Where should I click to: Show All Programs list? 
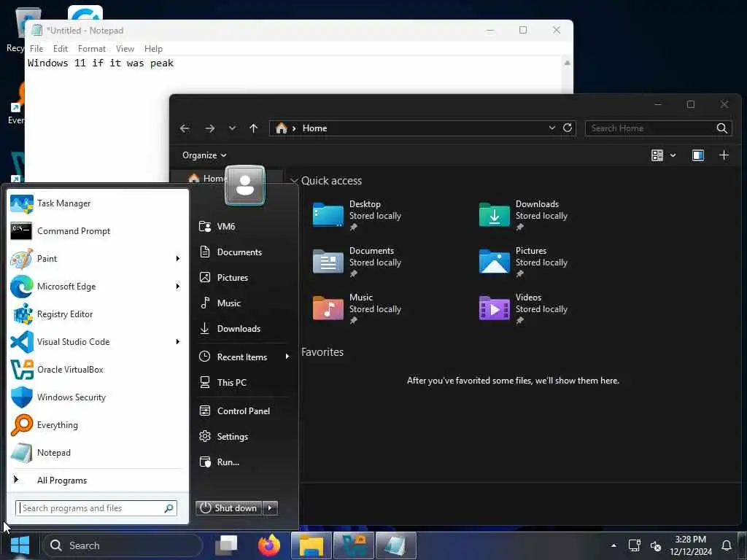coord(98,481)
